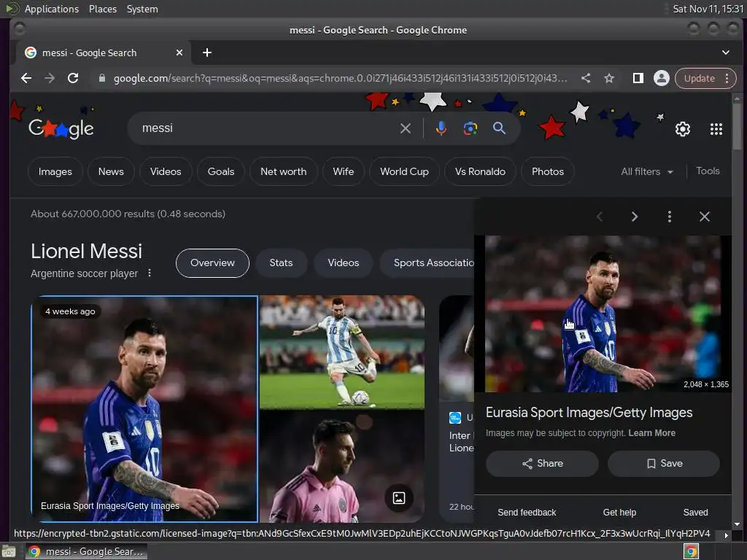The height and width of the screenshot is (560, 747).
Task: Filter results by Videos chip
Action: [x=166, y=171]
